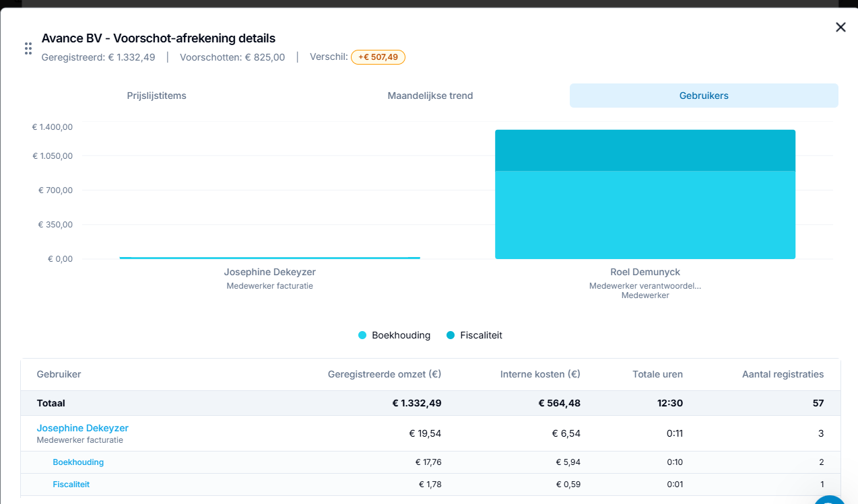Toggle Boekhouding legend dot in chart
Screen dimensions: 858x504
pyautogui.click(x=362, y=335)
